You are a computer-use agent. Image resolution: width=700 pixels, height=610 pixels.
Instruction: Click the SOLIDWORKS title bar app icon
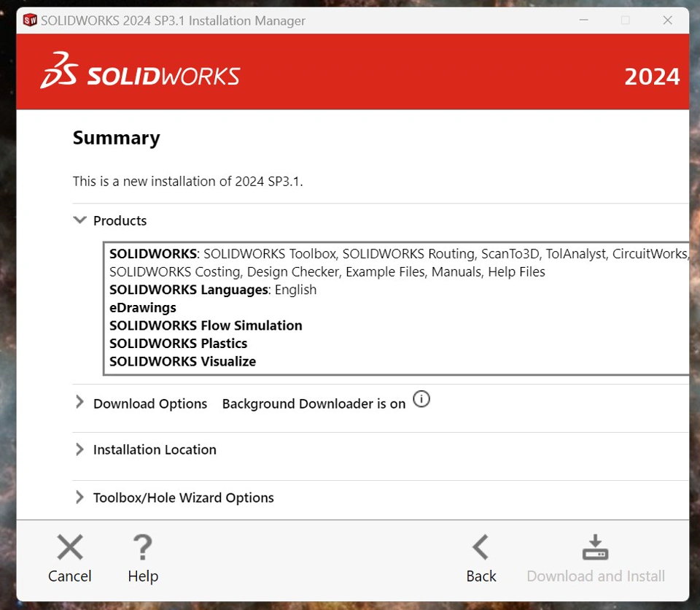30,20
